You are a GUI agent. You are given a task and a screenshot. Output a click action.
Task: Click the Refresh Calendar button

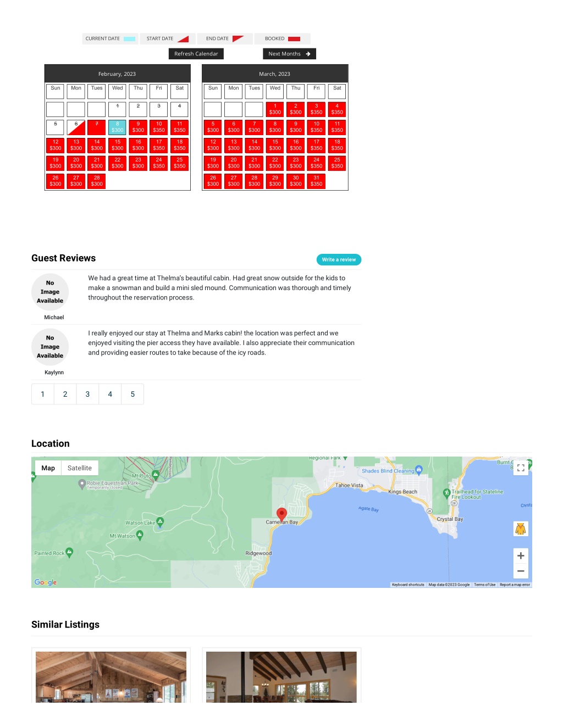click(x=196, y=54)
